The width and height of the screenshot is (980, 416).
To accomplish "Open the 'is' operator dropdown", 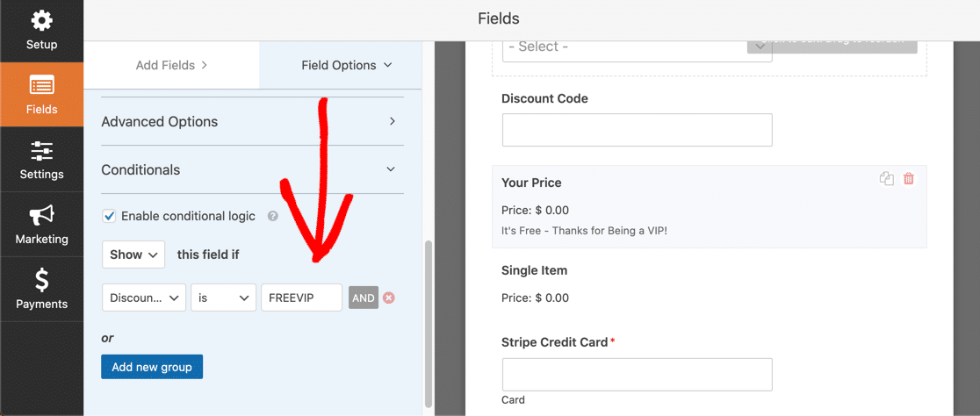I will pos(224,298).
